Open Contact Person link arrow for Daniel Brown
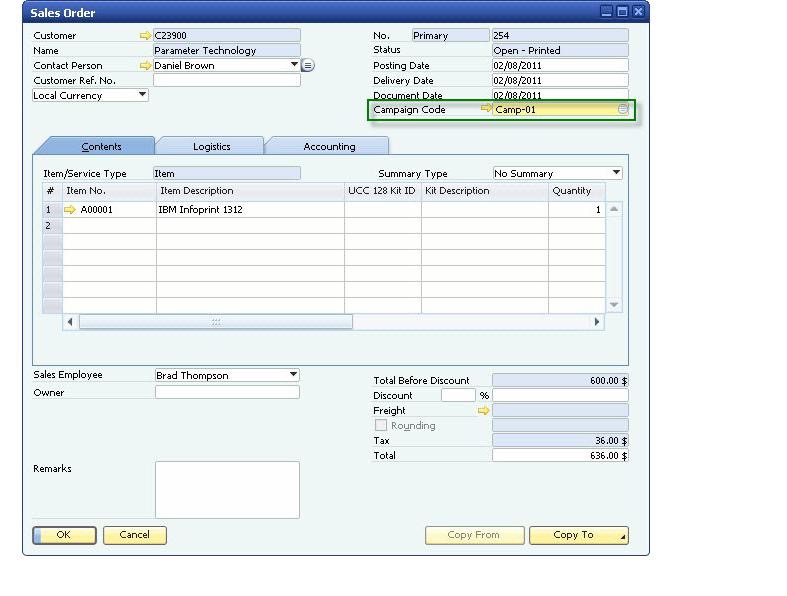Image resolution: width=787 pixels, height=596 pixels. coord(145,66)
